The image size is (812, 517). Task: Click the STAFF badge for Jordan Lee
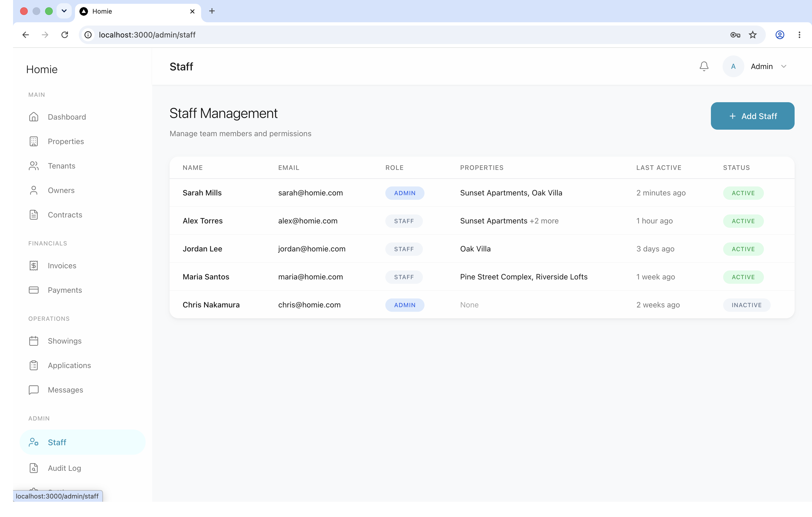tap(404, 249)
